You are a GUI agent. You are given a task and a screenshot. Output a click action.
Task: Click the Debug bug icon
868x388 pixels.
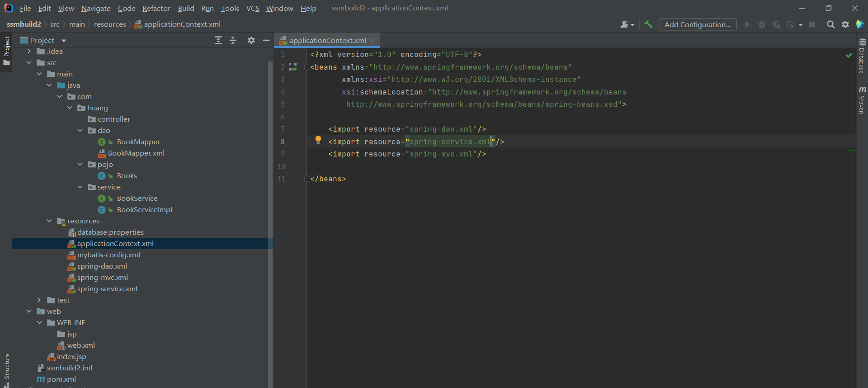tap(762, 24)
